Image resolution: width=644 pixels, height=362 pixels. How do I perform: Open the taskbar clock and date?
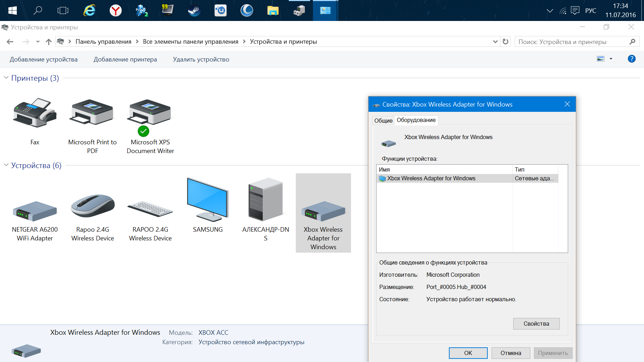[x=621, y=10]
